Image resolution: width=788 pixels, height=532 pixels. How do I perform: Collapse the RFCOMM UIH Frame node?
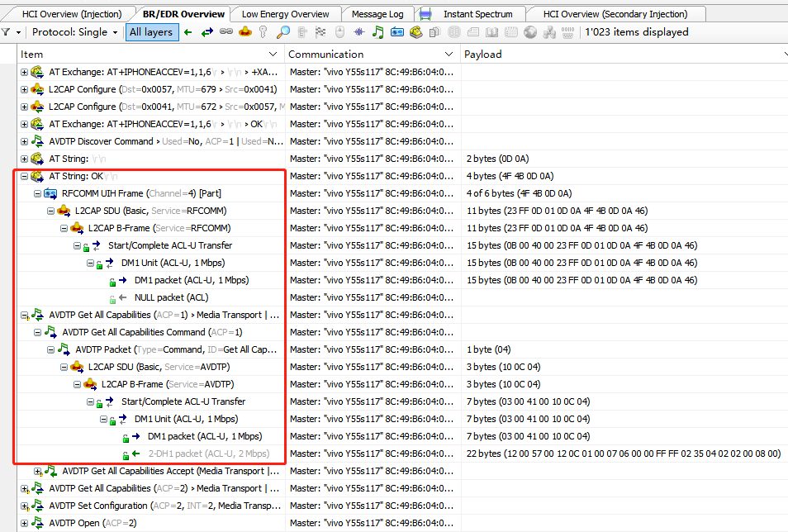[38, 193]
